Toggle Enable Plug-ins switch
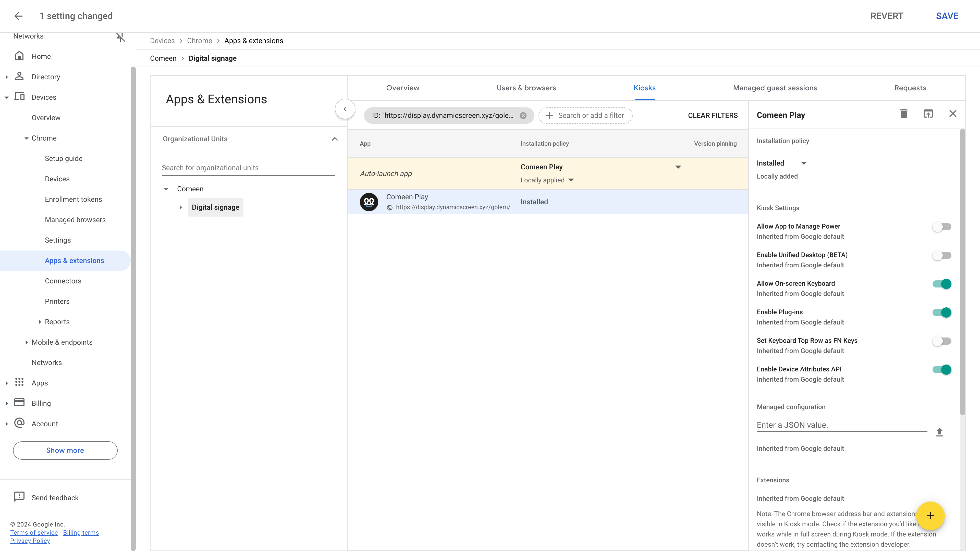Viewport: 980px width, 551px height. (x=941, y=312)
